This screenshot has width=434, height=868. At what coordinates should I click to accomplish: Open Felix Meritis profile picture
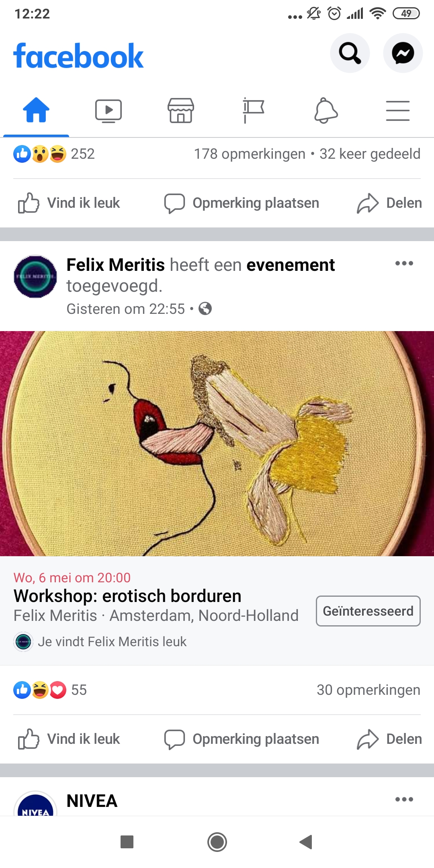35,276
